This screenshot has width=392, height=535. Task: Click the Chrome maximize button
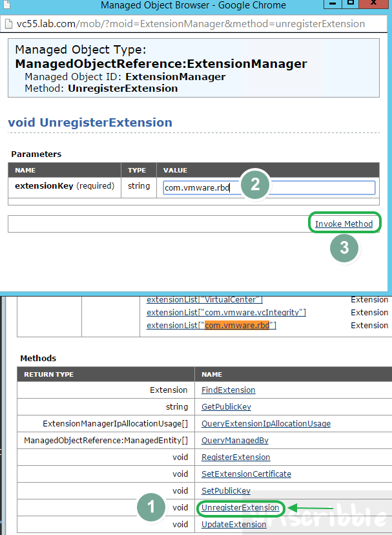[x=350, y=5]
